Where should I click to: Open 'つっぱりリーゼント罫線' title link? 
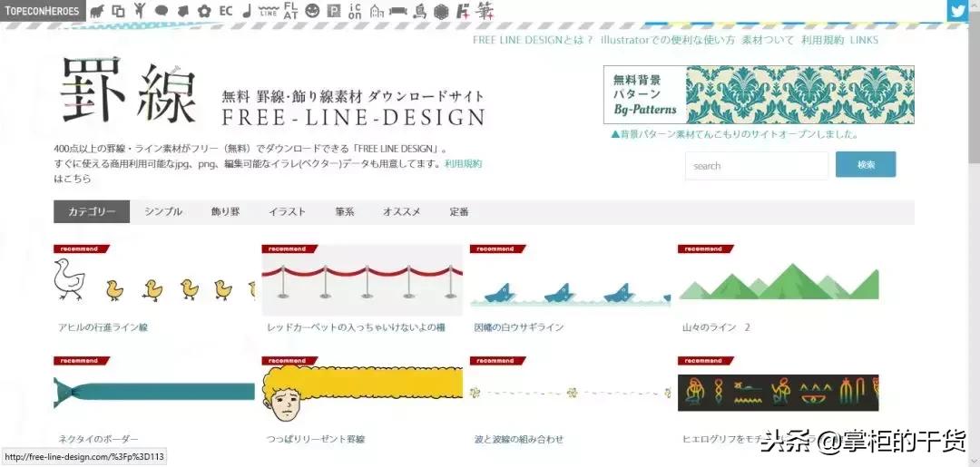click(x=316, y=439)
